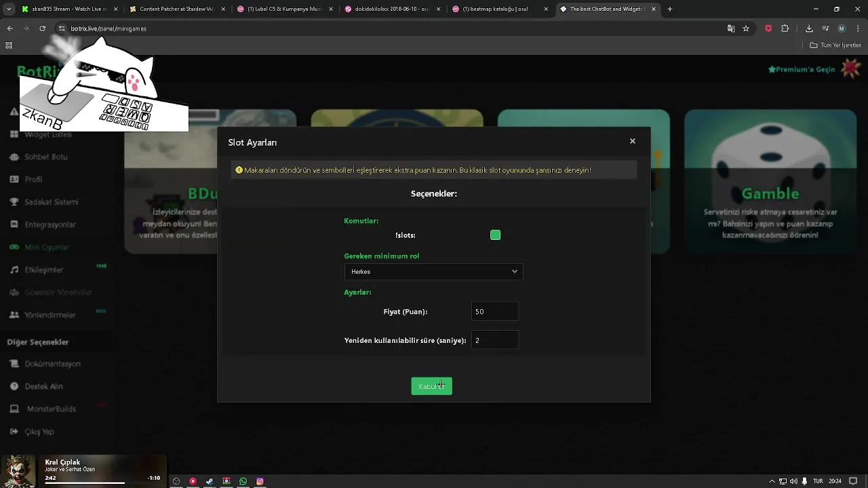The height and width of the screenshot is (488, 868).
Task: Click the Kral Çıplak album art
Action: pos(18,471)
